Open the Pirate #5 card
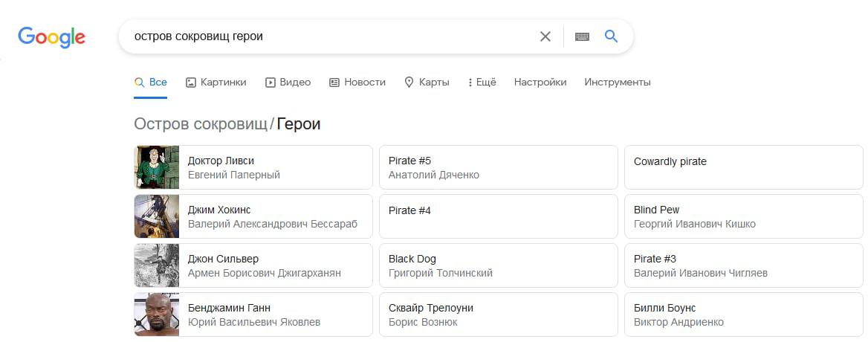Viewport: 868px width, 342px height. click(x=498, y=167)
